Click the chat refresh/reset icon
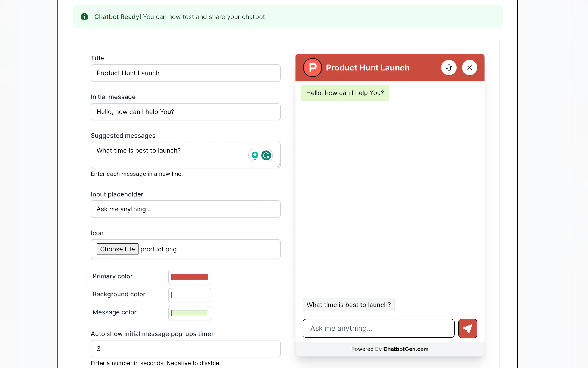The image size is (588, 368). coord(448,68)
